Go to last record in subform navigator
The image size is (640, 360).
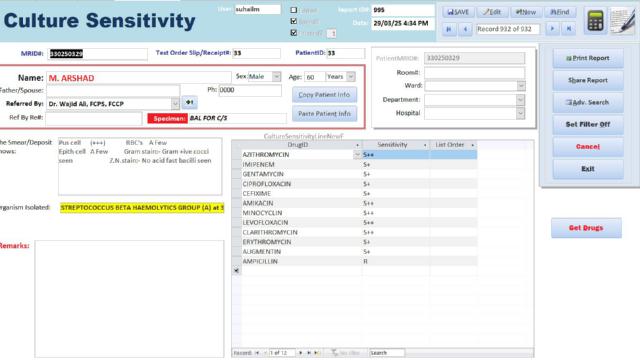click(x=309, y=353)
